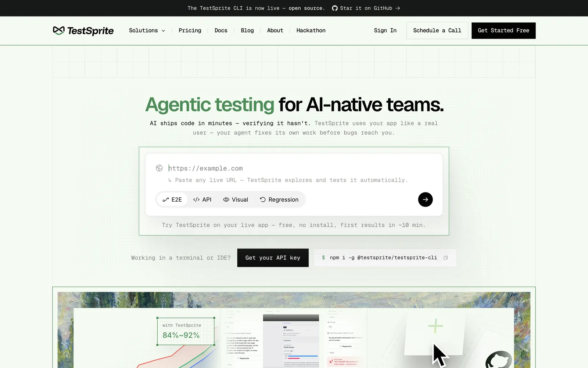
Task: Click Get your API key button
Action: [273, 258]
